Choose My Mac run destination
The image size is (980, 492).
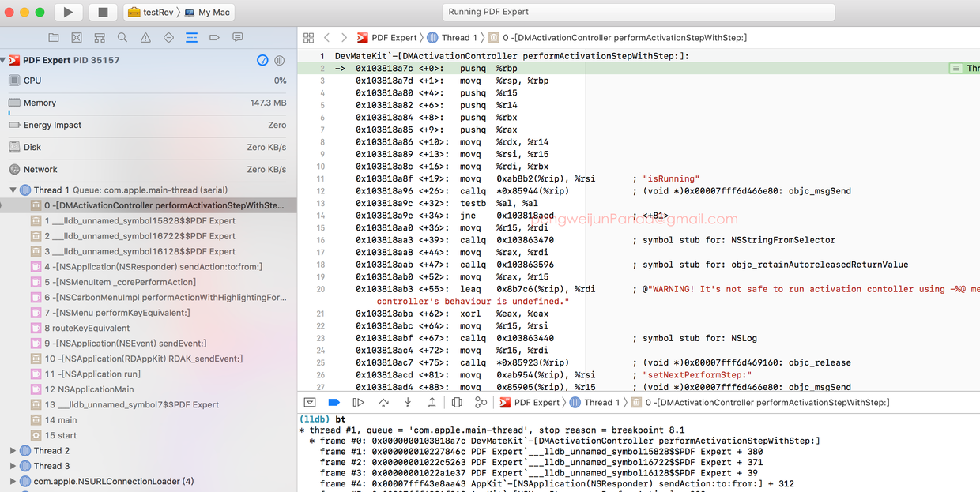[x=208, y=12]
